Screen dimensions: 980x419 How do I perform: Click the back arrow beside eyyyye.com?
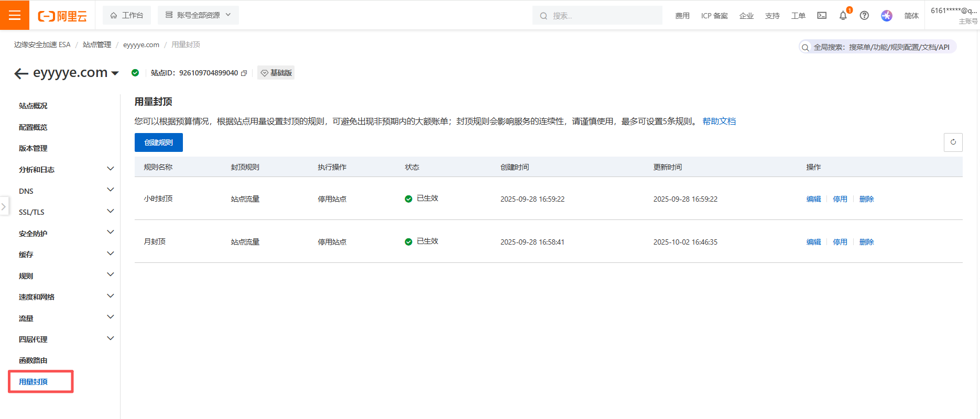point(21,73)
